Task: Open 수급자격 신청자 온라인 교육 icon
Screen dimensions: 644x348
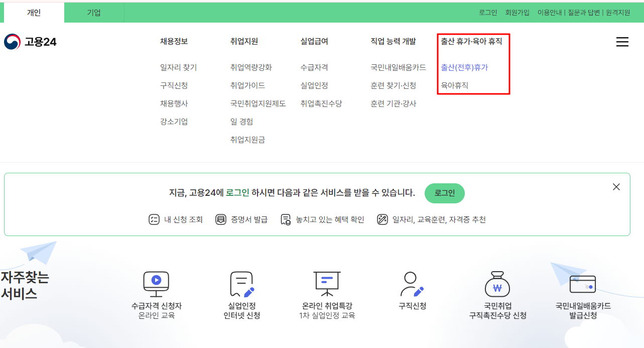Action: [156, 284]
